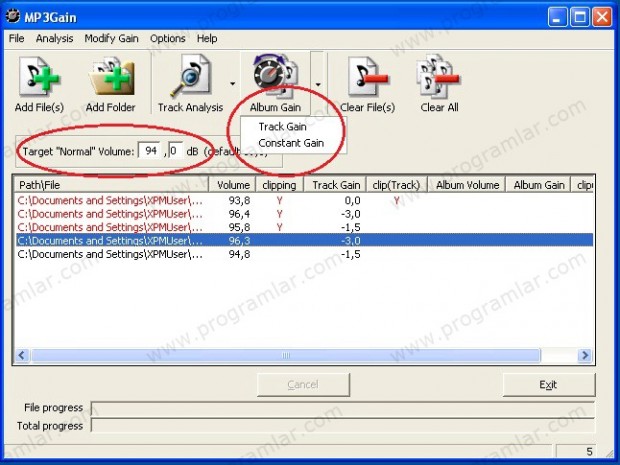Screen dimensions: 620x465
Task: Choose Constant Gain from the dropdown menu
Action: pos(291,143)
